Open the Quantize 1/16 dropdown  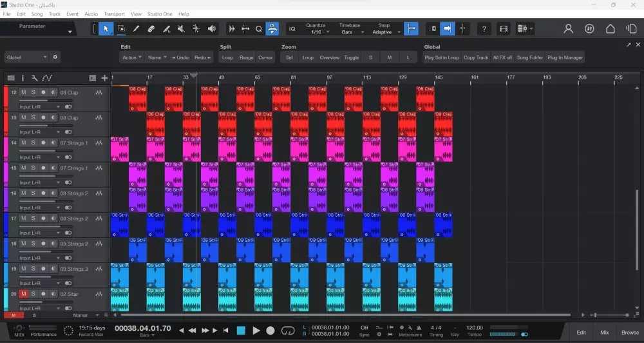316,32
